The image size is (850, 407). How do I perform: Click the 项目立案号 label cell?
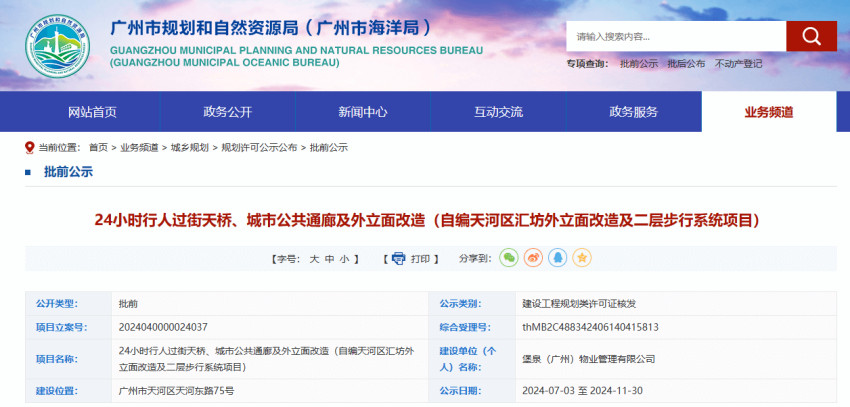(x=68, y=327)
